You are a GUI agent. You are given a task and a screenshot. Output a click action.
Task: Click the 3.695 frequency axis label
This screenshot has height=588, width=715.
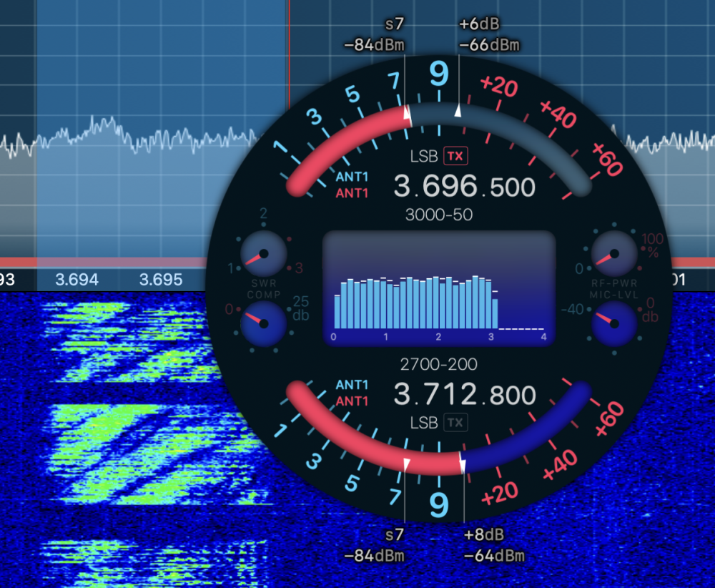pos(160,280)
